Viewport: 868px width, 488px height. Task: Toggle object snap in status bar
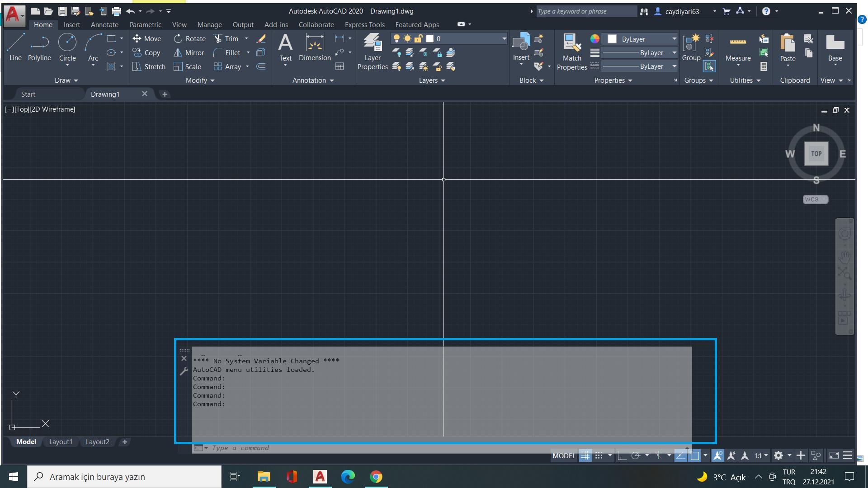coord(694,455)
